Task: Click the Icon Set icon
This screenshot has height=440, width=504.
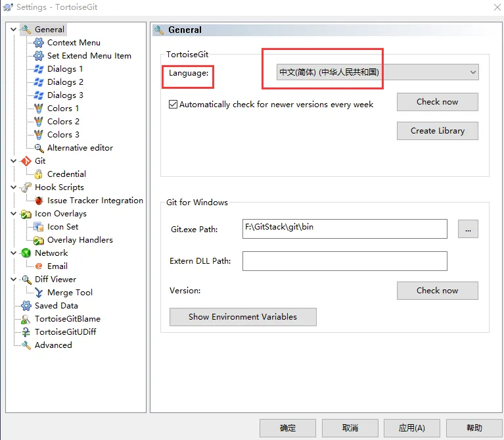Action: (39, 227)
